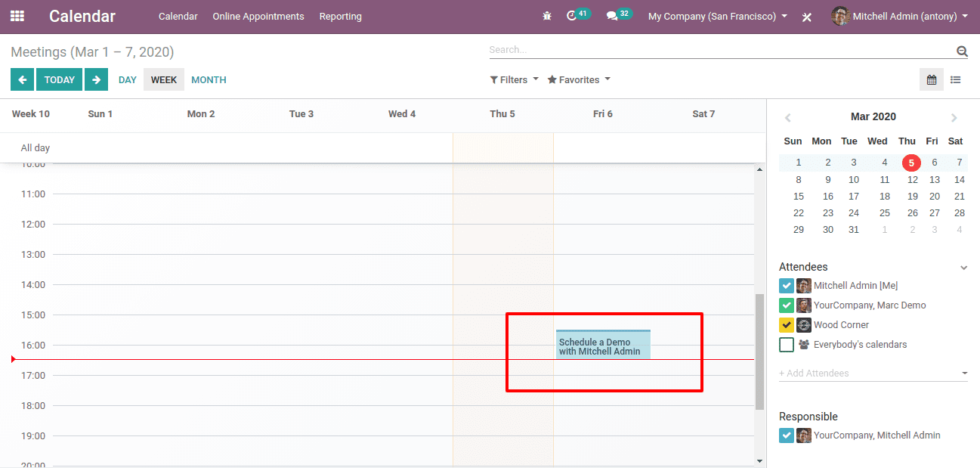Click the calendar vertical scrollbar thumb
The height and width of the screenshot is (468, 980).
point(759,352)
